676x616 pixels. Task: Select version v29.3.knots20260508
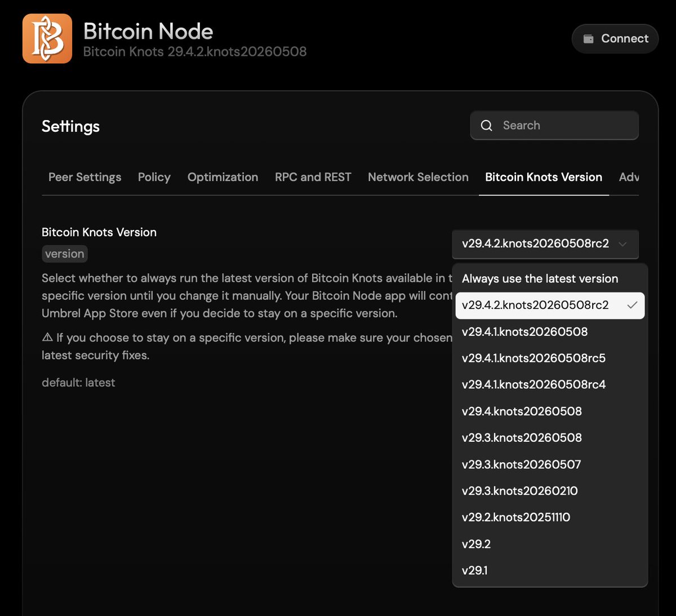[x=550, y=438]
